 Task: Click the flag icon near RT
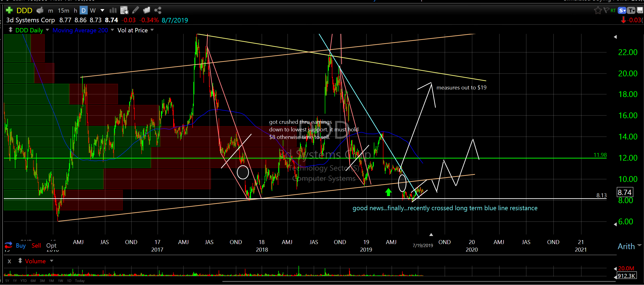tap(606, 10)
